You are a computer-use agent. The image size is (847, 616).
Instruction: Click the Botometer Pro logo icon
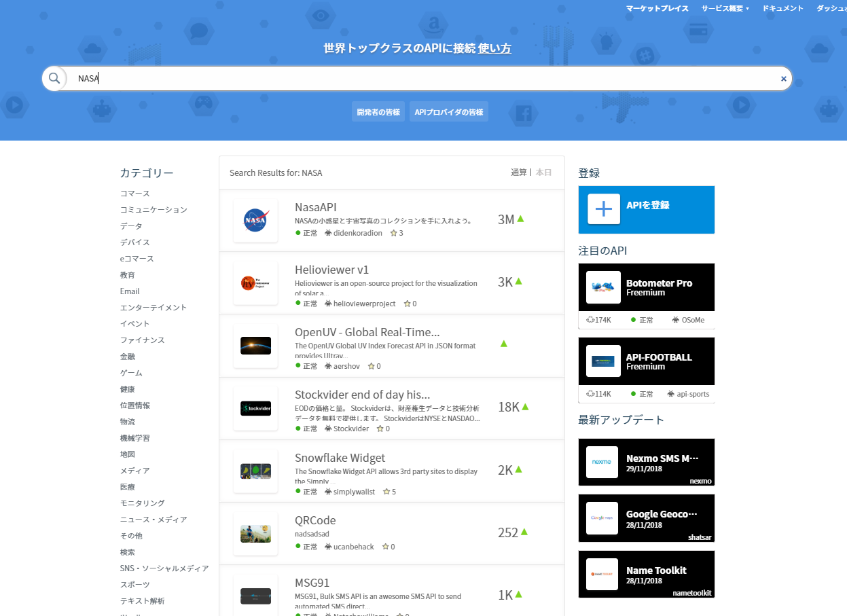604,287
